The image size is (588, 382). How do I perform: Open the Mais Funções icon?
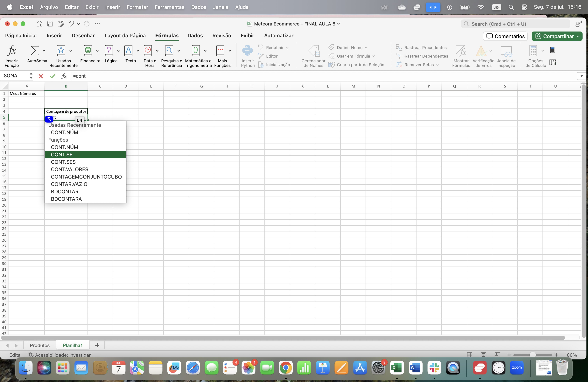point(220,51)
